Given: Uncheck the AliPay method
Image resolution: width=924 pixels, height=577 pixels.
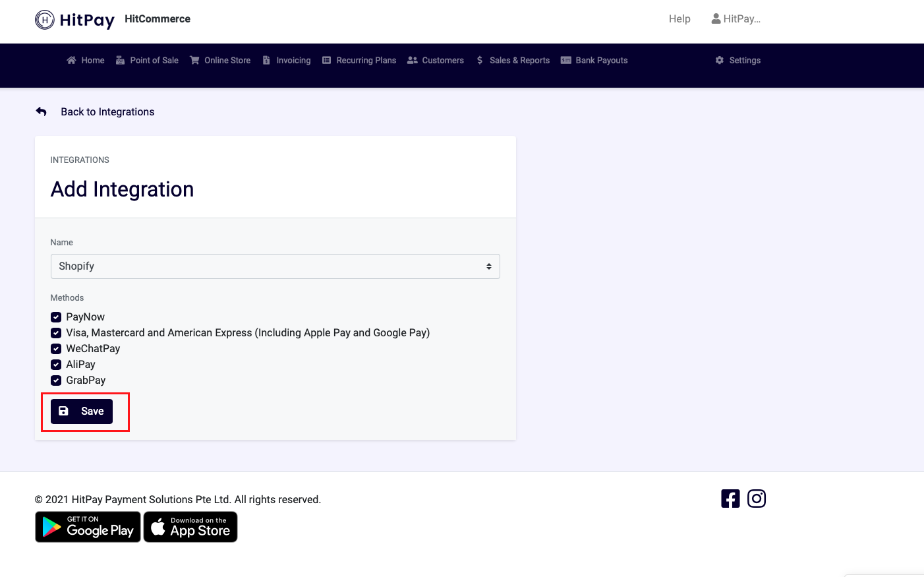Looking at the screenshot, I should 56,365.
